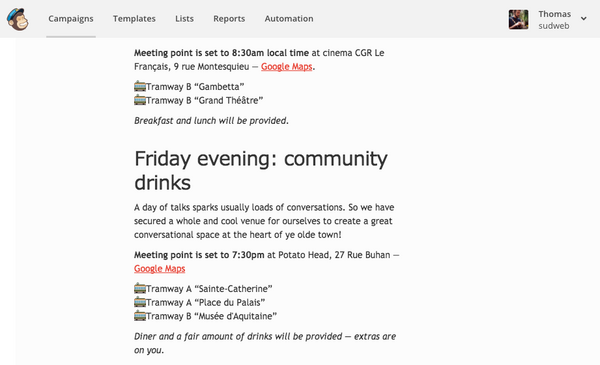This screenshot has width=600, height=365.
Task: Open Google Maps link for Potato Head
Action: pyautogui.click(x=160, y=269)
